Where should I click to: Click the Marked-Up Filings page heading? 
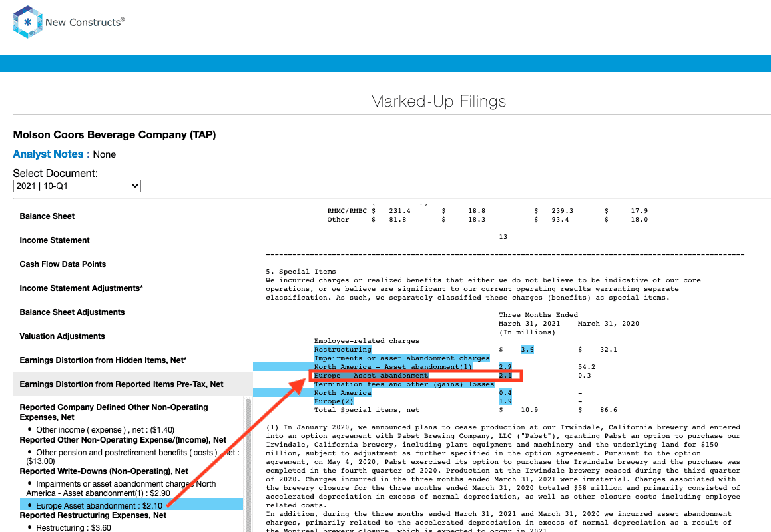tap(438, 101)
